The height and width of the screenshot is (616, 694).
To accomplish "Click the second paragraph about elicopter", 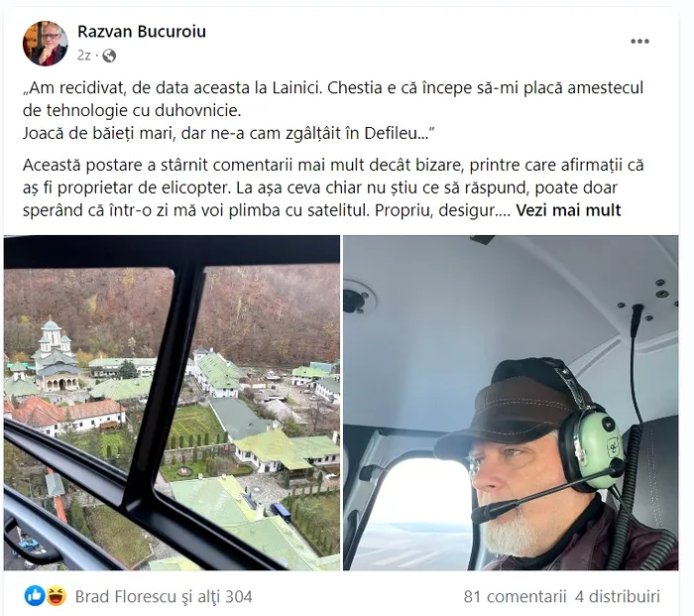I will click(333, 187).
